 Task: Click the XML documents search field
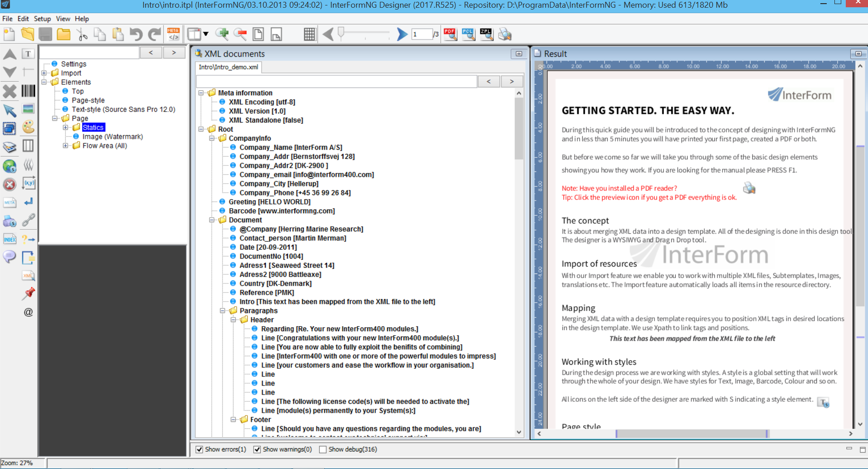(336, 82)
